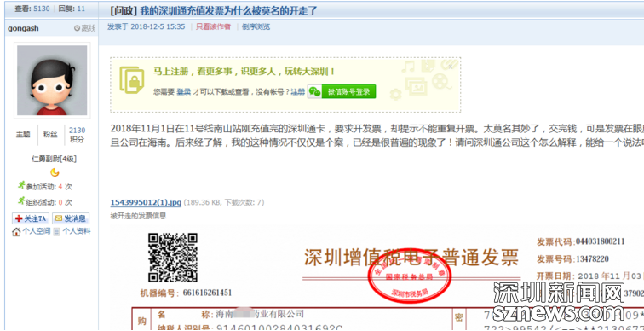Click the 粉丝 stat in profile
The image size is (644, 331).
pyautogui.click(x=50, y=135)
